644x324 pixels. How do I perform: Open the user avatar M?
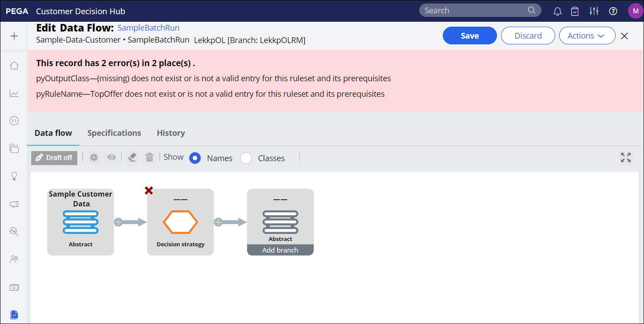coord(635,11)
